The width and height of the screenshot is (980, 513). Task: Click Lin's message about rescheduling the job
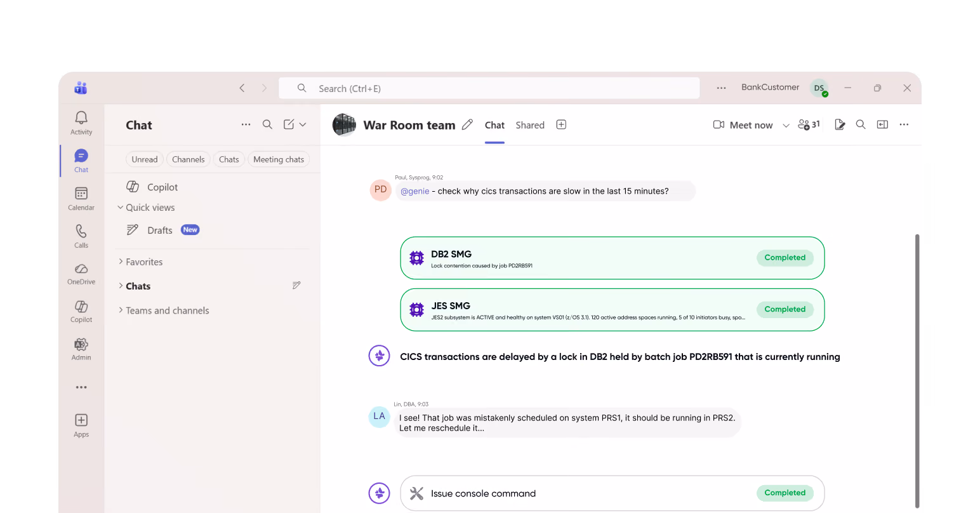point(567,423)
